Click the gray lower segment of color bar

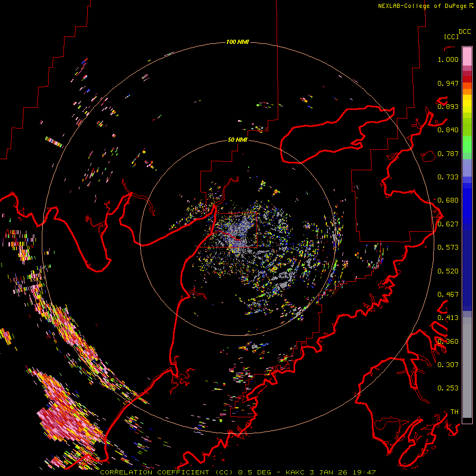(467, 368)
